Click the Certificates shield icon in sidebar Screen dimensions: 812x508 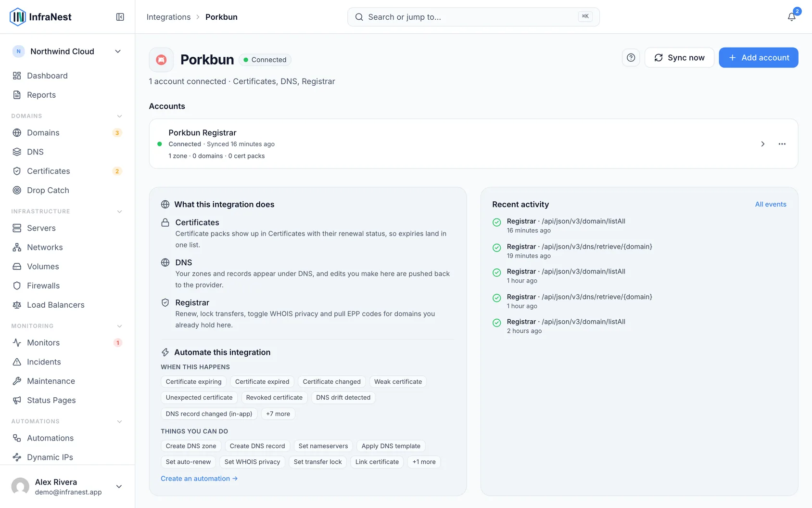coord(17,171)
